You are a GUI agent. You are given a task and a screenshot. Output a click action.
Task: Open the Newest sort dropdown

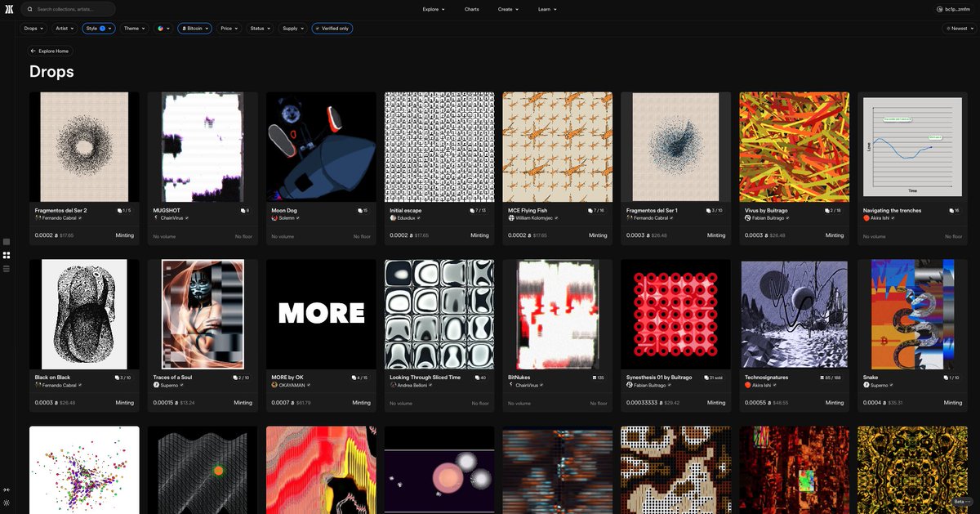958,28
